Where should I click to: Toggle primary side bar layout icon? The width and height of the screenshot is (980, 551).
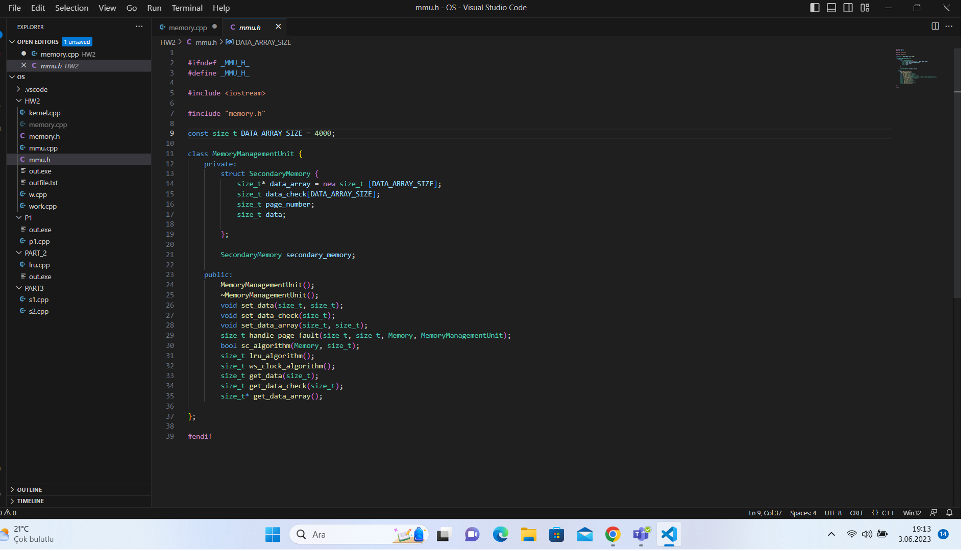pyautogui.click(x=815, y=8)
